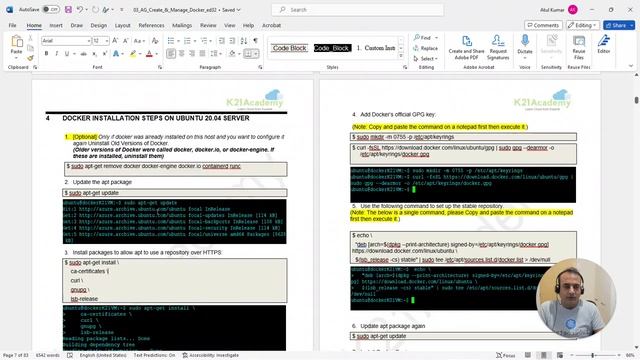Start Dictate microphone
This screenshot has width=640, height=360.
[525, 45]
